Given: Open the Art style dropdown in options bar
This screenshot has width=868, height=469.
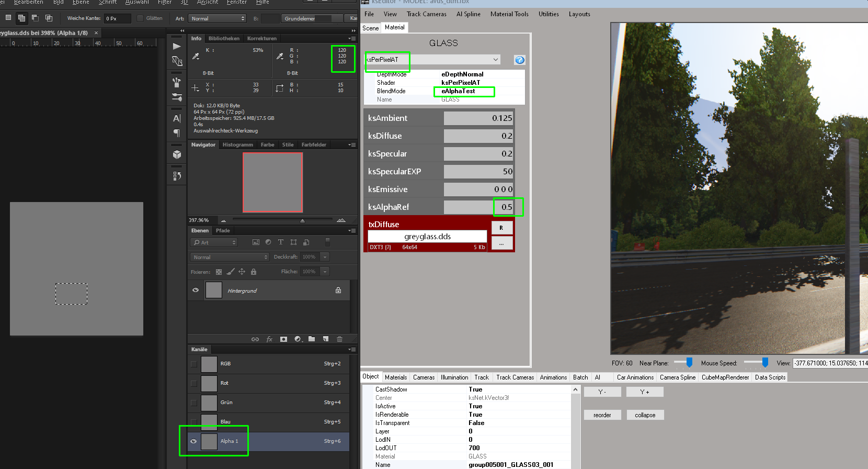Looking at the screenshot, I should (x=217, y=18).
